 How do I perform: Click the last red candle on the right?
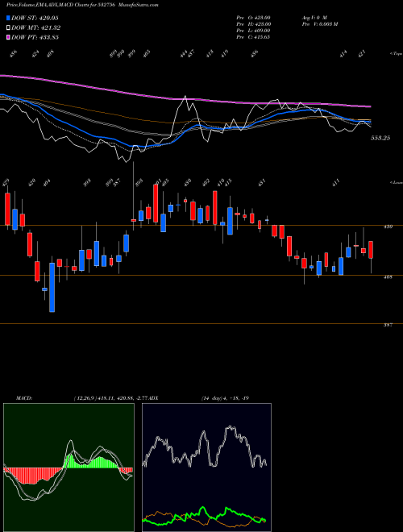click(x=371, y=250)
